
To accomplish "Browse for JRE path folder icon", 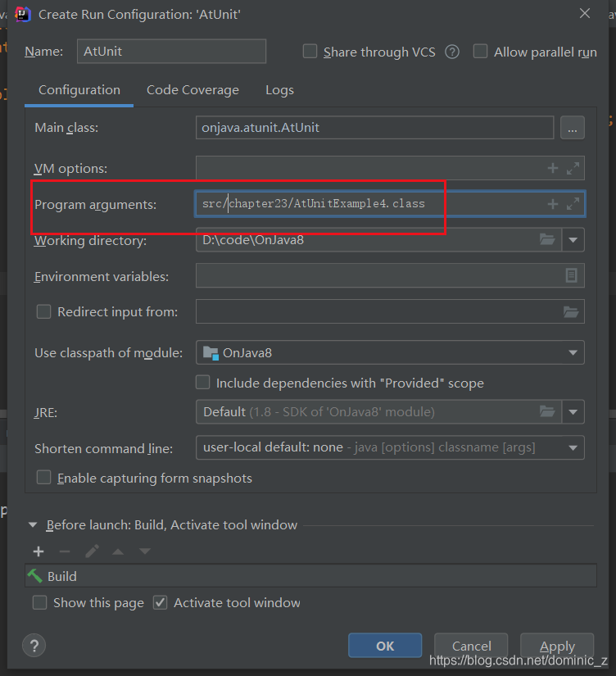I will coord(547,411).
